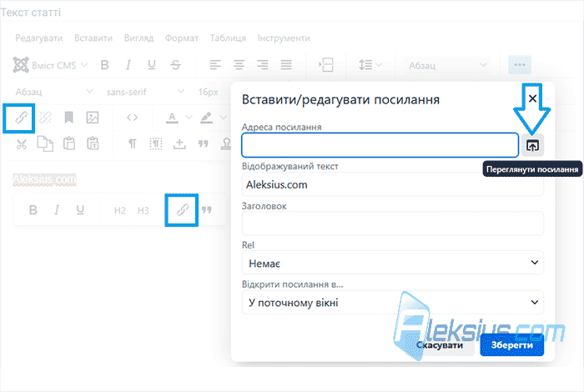Viewport: 584px width, 392px height.
Task: Click the paste as text icon
Action: point(93,143)
